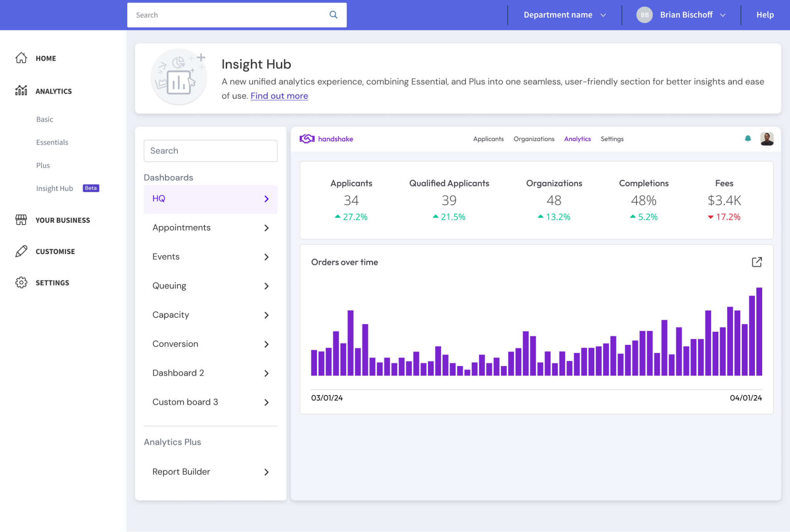Expand the Report Builder item
The image size is (790, 532).
coord(266,472)
